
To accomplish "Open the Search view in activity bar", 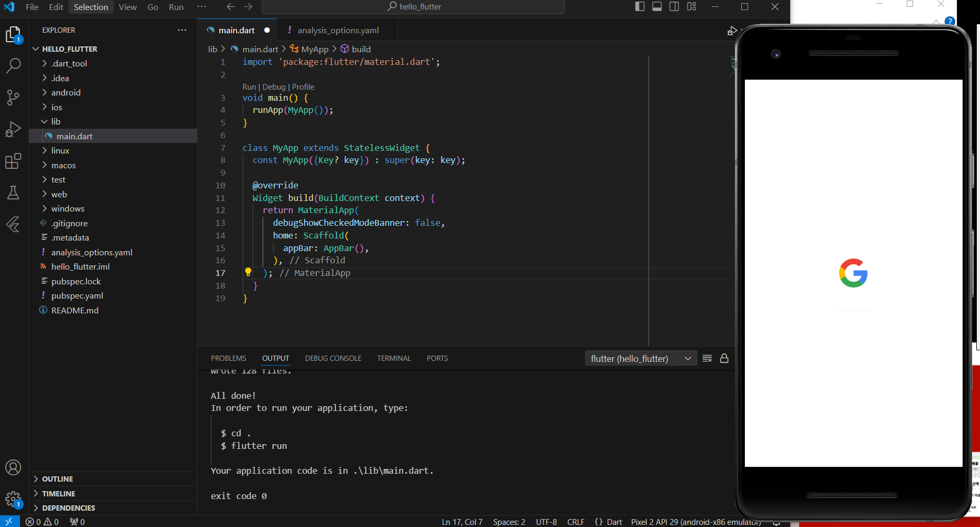I will [x=13, y=65].
